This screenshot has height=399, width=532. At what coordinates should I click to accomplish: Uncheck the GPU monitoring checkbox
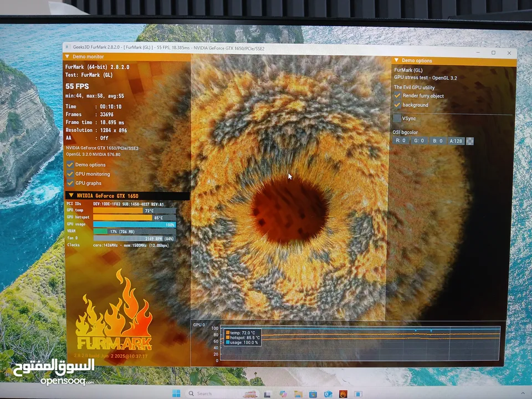pos(70,173)
